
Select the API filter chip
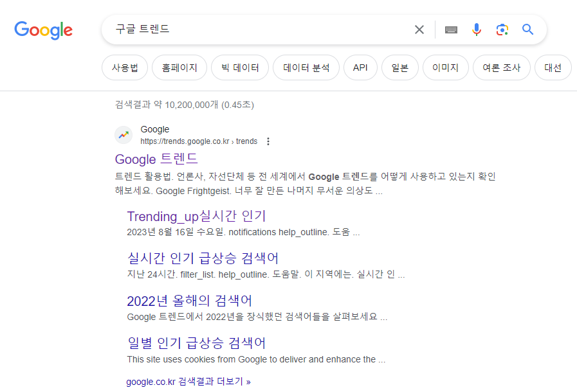(x=360, y=67)
